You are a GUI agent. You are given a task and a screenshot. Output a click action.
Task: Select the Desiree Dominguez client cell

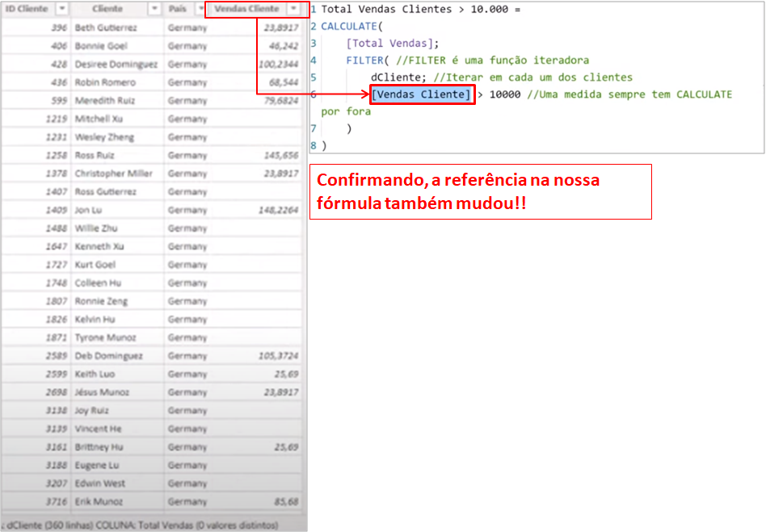point(116,64)
